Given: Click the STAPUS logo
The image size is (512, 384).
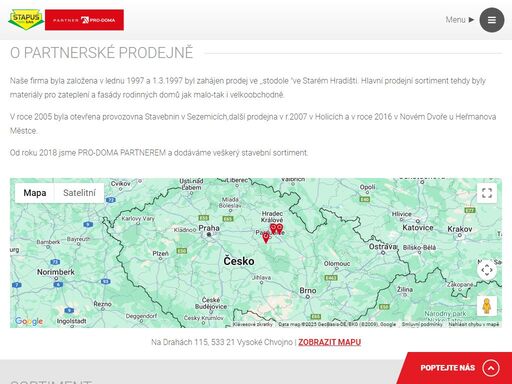Looking at the screenshot, I should coord(26,20).
